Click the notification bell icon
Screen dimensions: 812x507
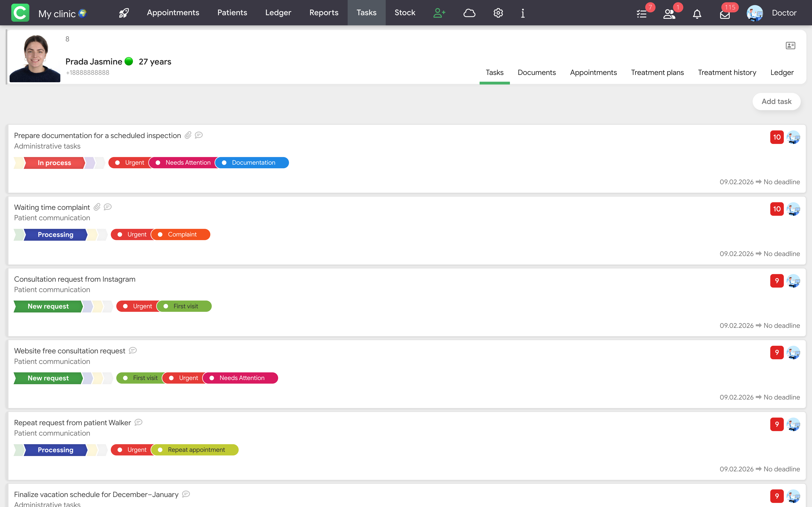[x=697, y=14]
